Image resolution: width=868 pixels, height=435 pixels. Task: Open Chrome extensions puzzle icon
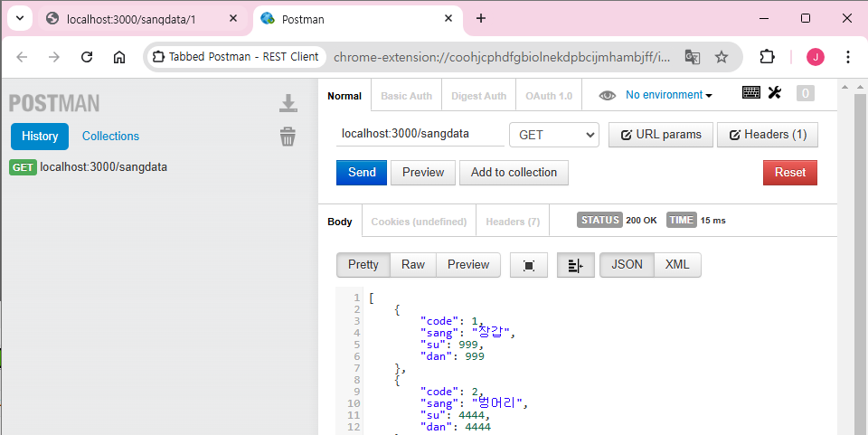(x=767, y=56)
